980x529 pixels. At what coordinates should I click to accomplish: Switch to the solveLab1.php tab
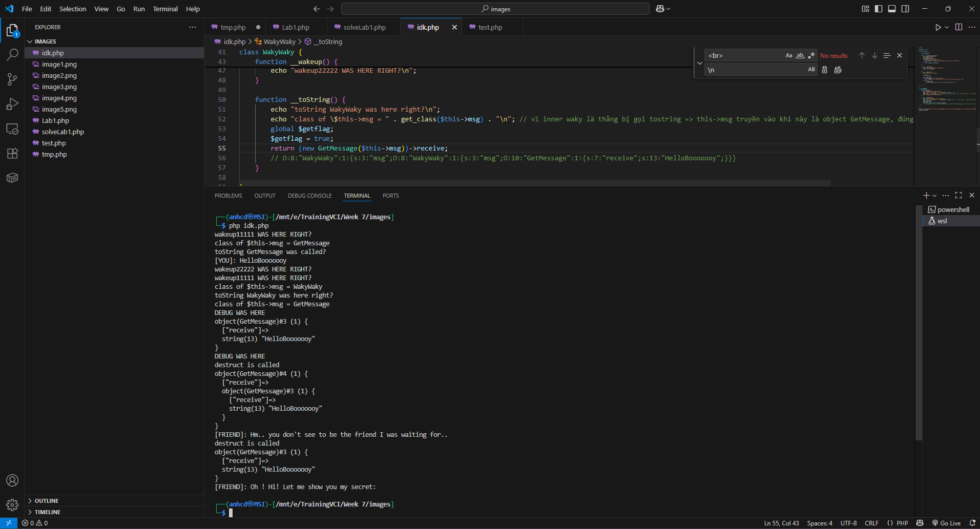pyautogui.click(x=364, y=27)
